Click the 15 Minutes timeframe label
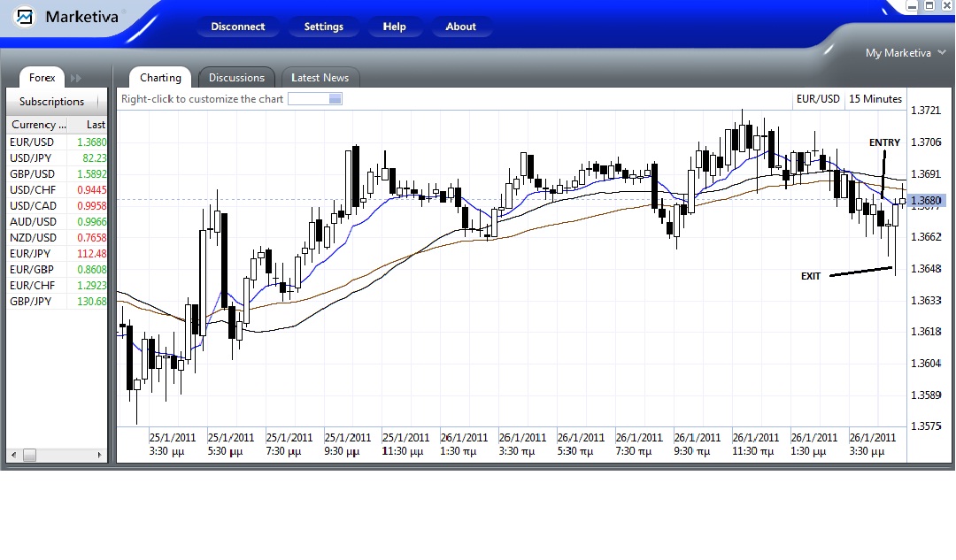The image size is (956, 560). [x=875, y=99]
